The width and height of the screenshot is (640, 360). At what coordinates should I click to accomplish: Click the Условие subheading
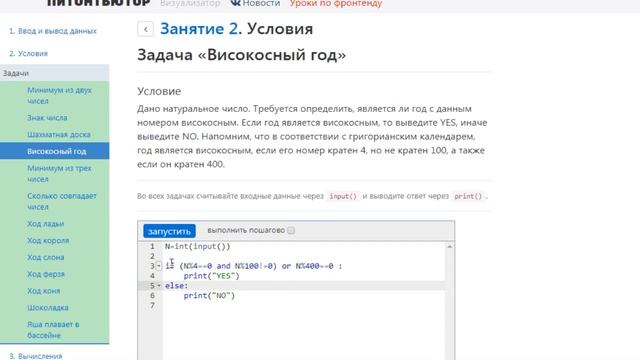pos(159,91)
